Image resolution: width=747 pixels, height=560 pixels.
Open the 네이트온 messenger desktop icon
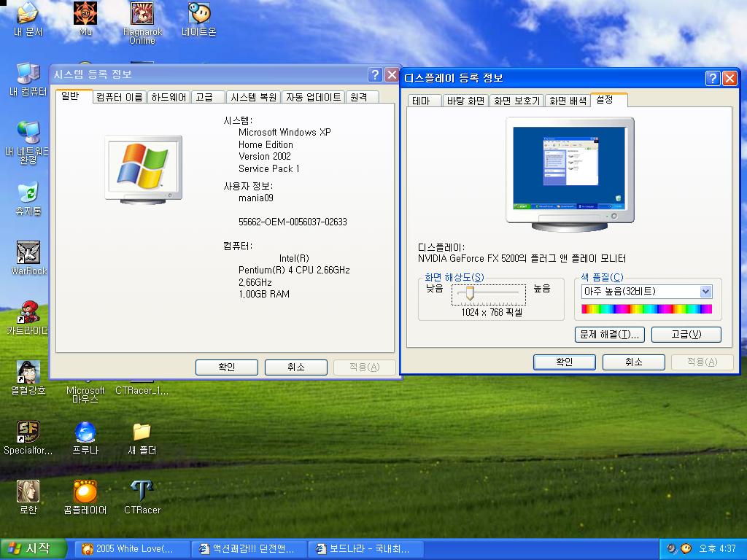point(199,19)
